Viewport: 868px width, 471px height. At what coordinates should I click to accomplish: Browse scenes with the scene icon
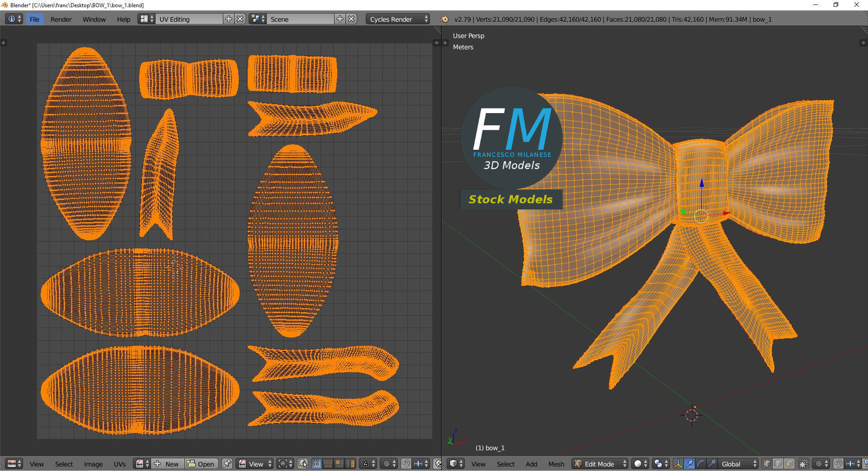pyautogui.click(x=257, y=19)
